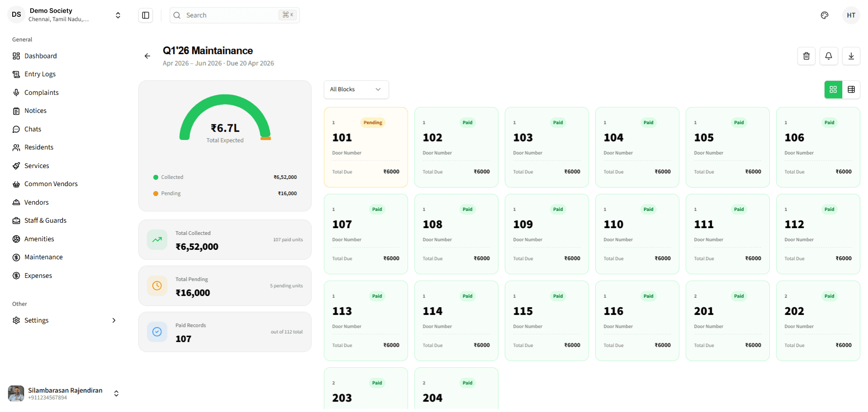Viewport: 868px width, 412px height.
Task: Click the Pending badge on door 101
Action: pos(373,122)
